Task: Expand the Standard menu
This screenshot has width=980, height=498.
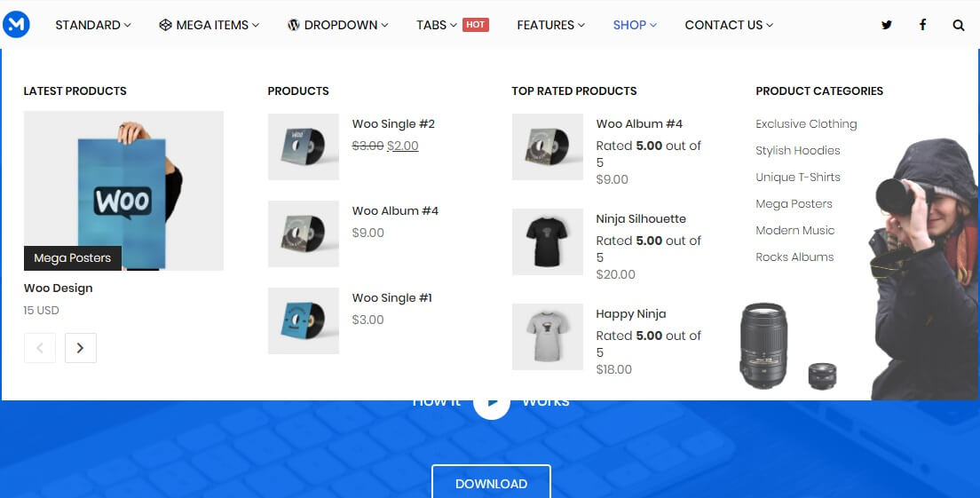Action: point(93,25)
